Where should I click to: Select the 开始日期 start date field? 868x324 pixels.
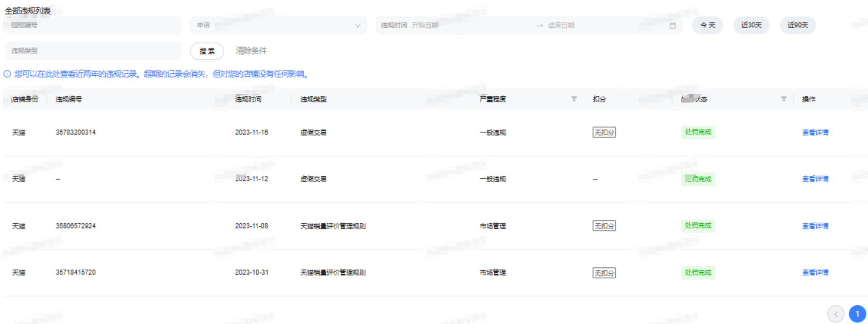coord(470,25)
